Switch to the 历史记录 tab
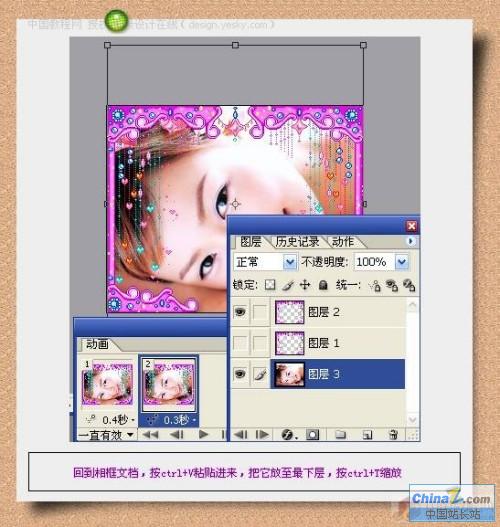The height and width of the screenshot is (527, 500). pyautogui.click(x=297, y=242)
